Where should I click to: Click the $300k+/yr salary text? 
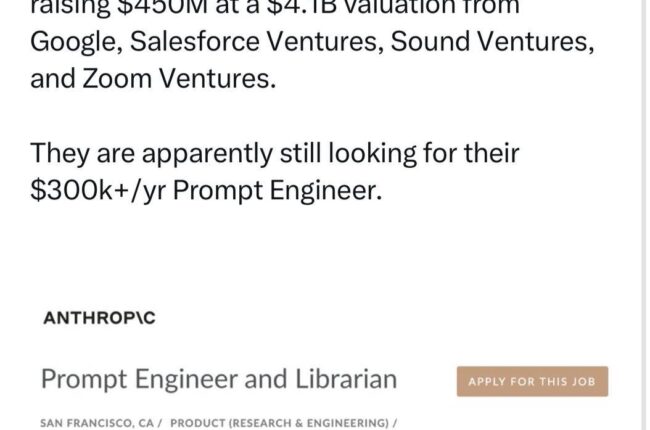pos(98,190)
